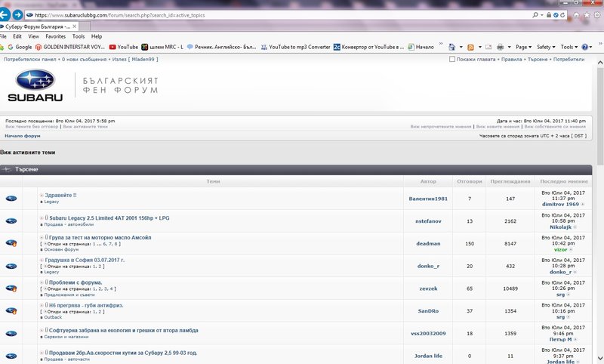Click the lock security icon in address bar

549,15
